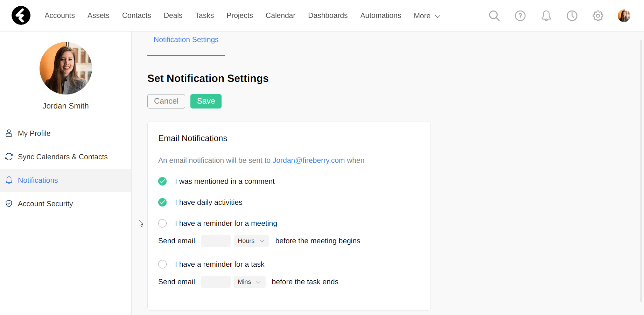The image size is (644, 315).
Task: Click the 'Email Notifications' section title
Action: point(193,138)
